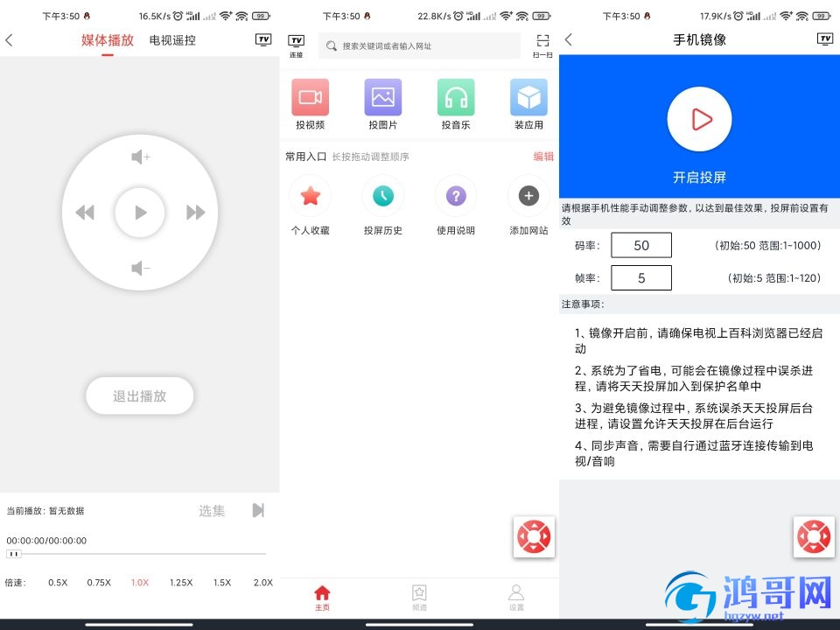This screenshot has width=840, height=630.
Task: Click the 常用入口 heading
Action: (306, 157)
